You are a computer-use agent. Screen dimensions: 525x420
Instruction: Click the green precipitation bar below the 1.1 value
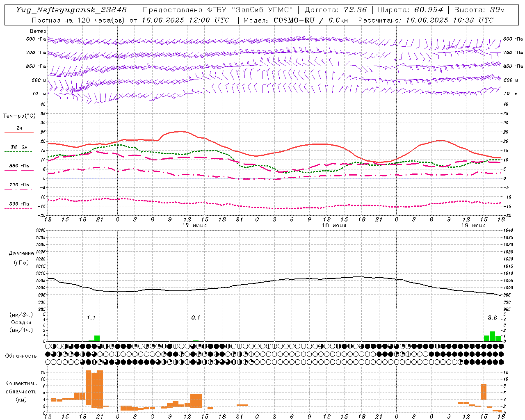point(97,338)
